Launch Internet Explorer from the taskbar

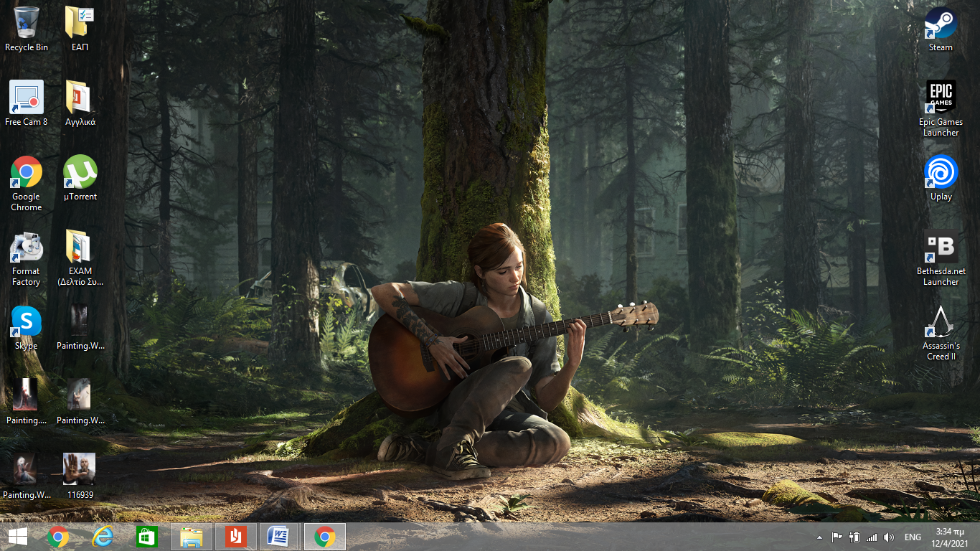(103, 537)
